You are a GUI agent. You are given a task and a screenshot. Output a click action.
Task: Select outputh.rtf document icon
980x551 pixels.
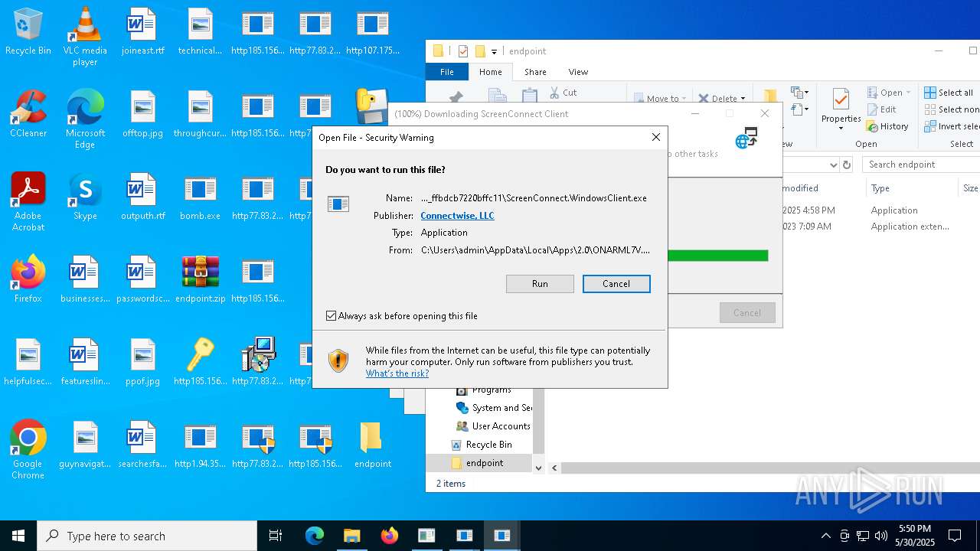point(142,196)
